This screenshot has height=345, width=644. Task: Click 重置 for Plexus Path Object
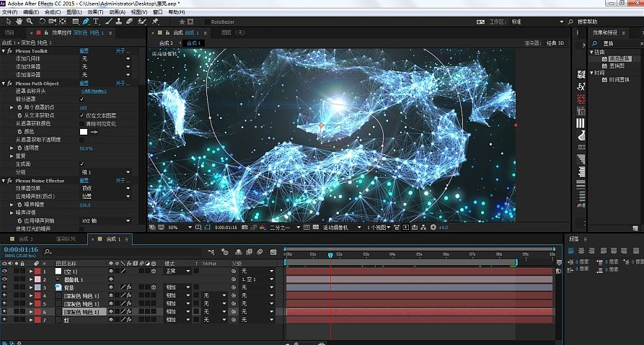coord(84,84)
